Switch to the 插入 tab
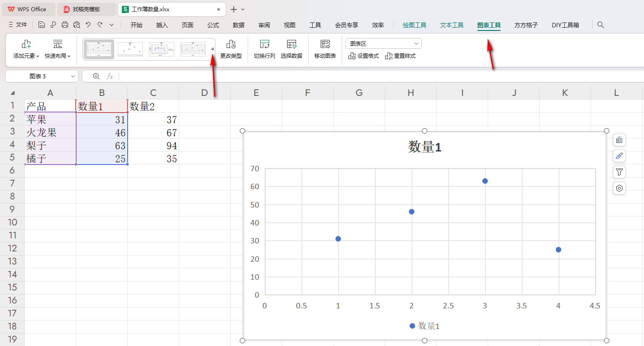Screen dimensions: 644x346 click(162, 25)
